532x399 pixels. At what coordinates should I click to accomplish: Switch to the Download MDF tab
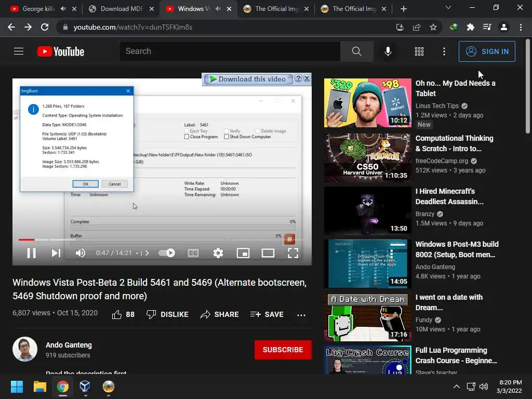(121, 9)
